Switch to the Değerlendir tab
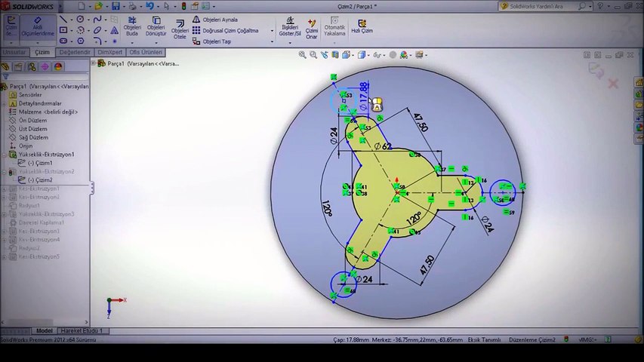Viewport: 644px width, 362px height. click(75, 52)
